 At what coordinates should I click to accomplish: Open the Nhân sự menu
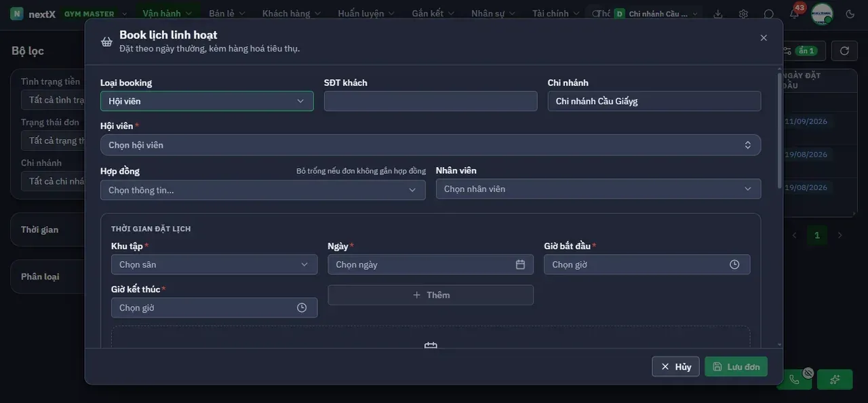click(x=493, y=14)
